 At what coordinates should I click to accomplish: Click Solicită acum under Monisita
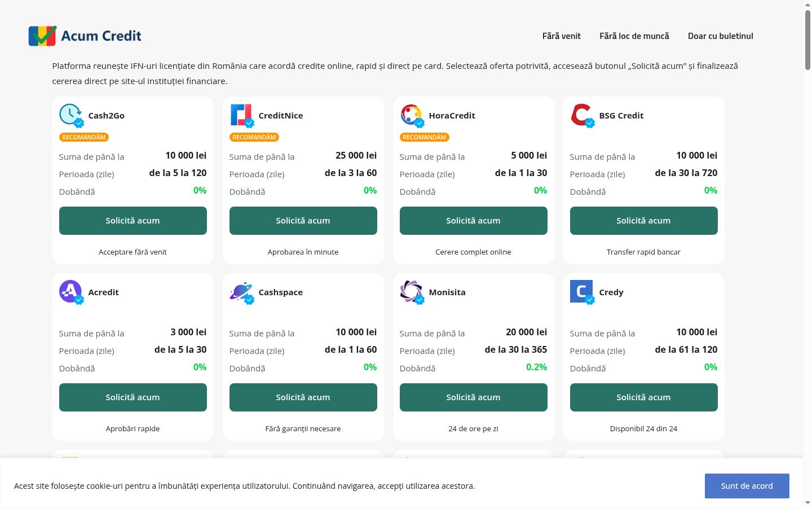point(474,397)
